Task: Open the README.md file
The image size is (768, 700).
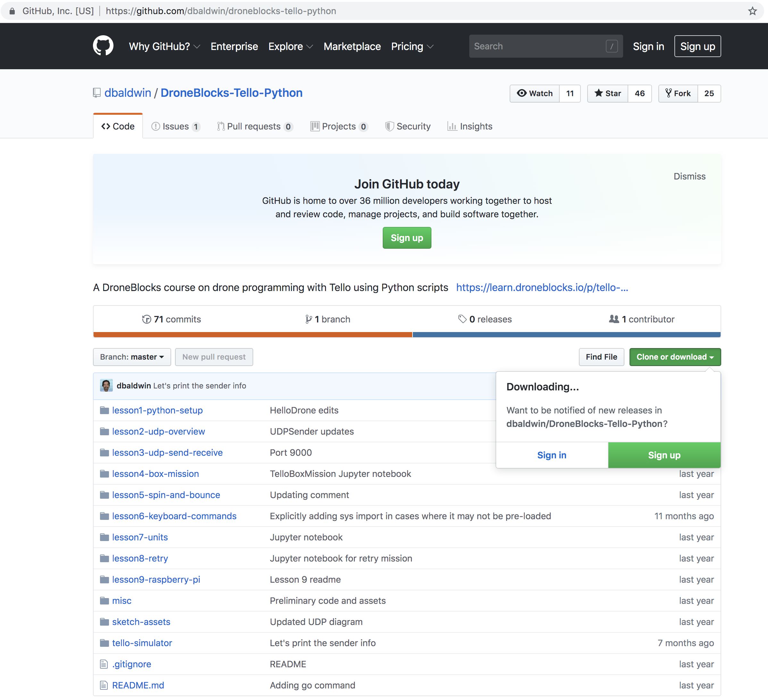Action: tap(138, 685)
